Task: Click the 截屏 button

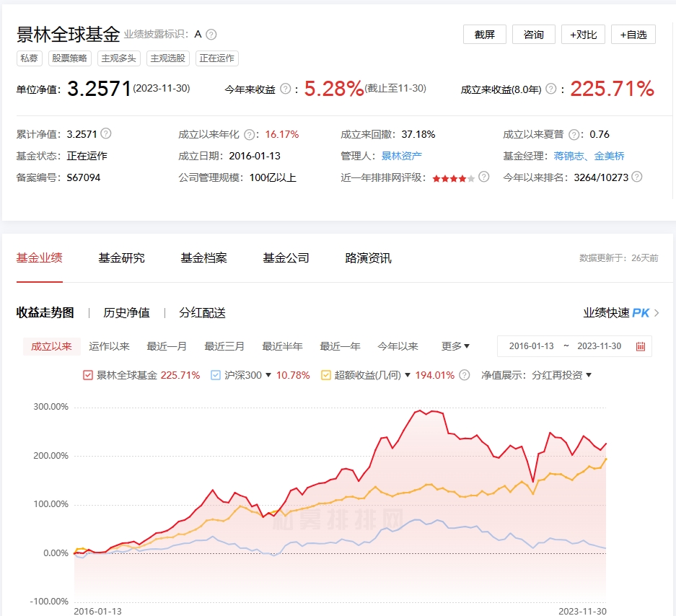Action: pyautogui.click(x=485, y=35)
